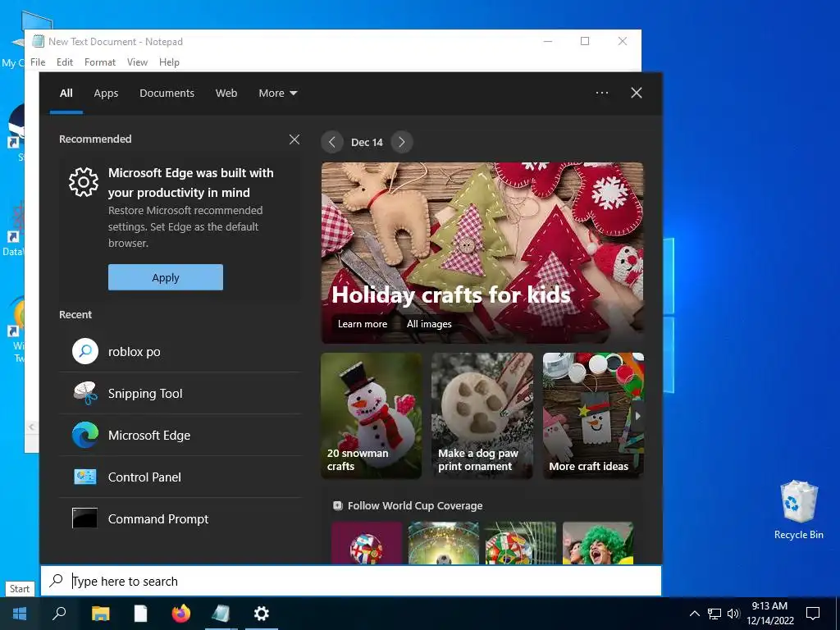Viewport: 840px width, 630px height.
Task: Maximize the Notepad window
Action: coord(585,41)
